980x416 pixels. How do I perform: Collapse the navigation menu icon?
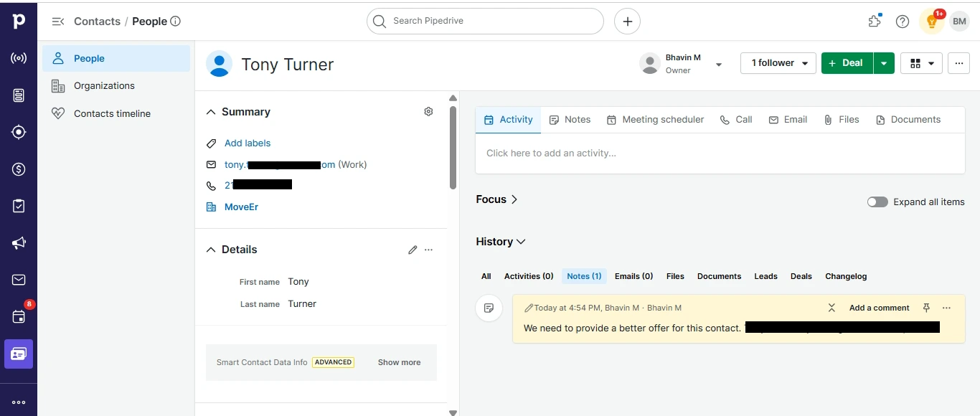coord(58,22)
